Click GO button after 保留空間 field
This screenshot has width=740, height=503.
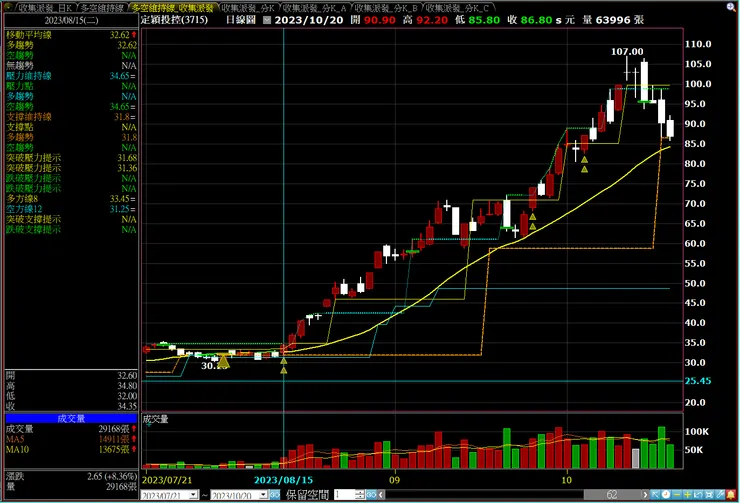coord(371,495)
